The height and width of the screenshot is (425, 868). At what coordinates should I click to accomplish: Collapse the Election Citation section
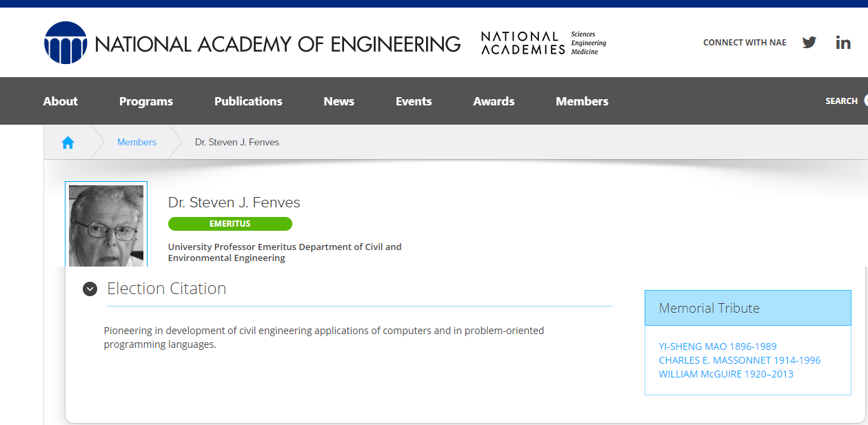[x=90, y=289]
